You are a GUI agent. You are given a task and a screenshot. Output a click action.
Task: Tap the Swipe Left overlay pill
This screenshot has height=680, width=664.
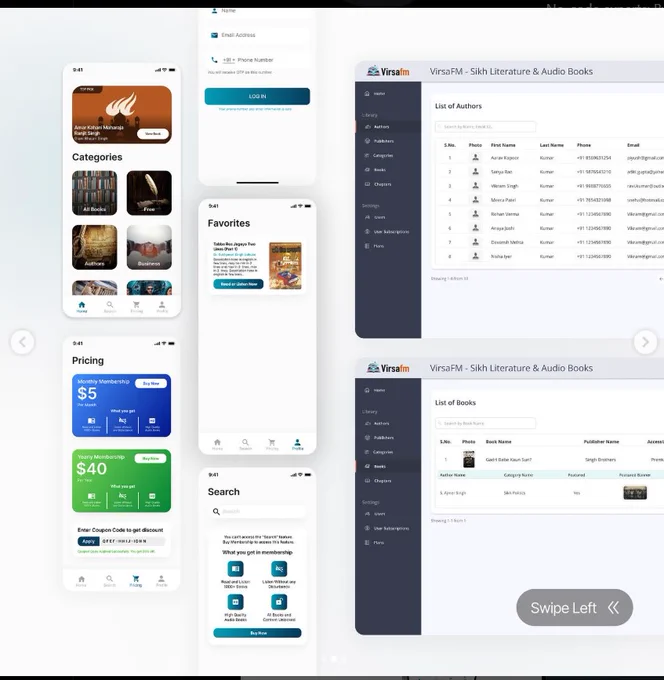pyautogui.click(x=574, y=607)
